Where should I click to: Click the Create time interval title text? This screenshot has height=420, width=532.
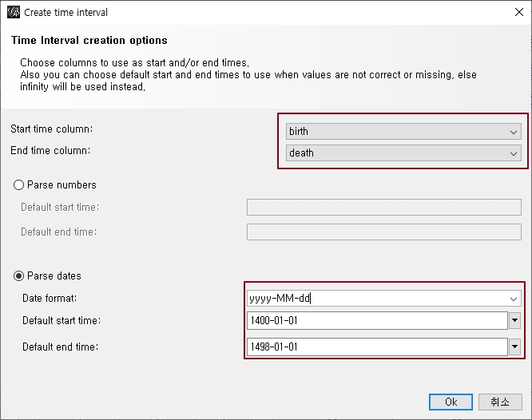(66, 13)
